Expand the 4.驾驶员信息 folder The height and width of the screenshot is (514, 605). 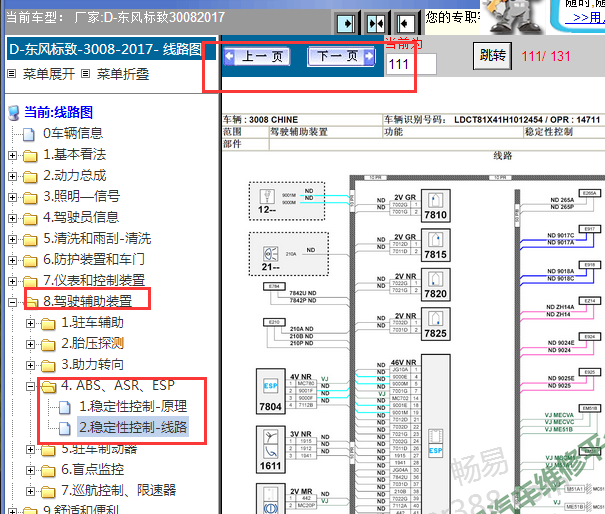click(12, 218)
